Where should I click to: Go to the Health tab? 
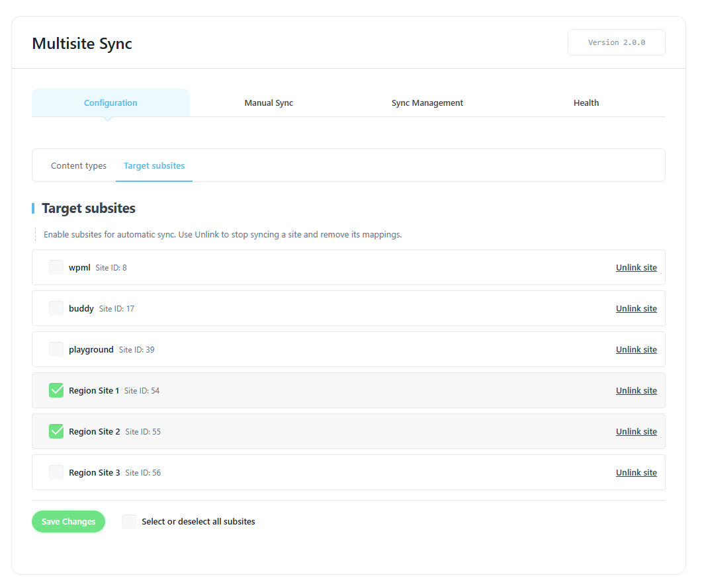coord(586,103)
